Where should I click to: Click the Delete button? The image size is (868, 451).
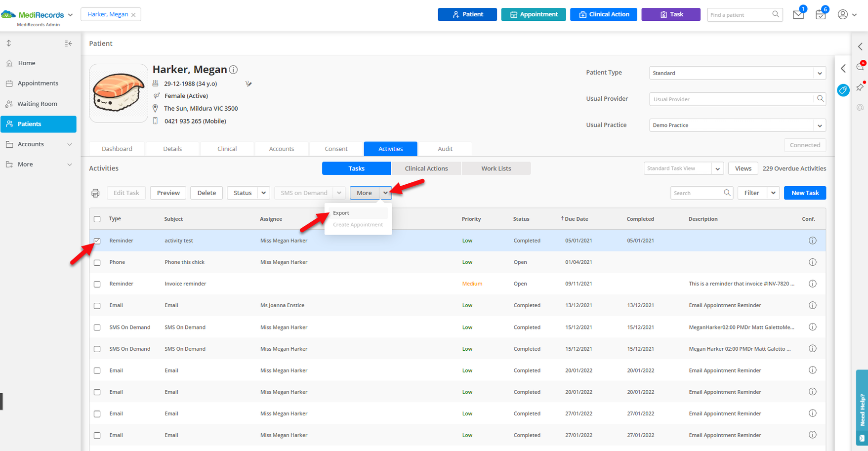pos(207,193)
